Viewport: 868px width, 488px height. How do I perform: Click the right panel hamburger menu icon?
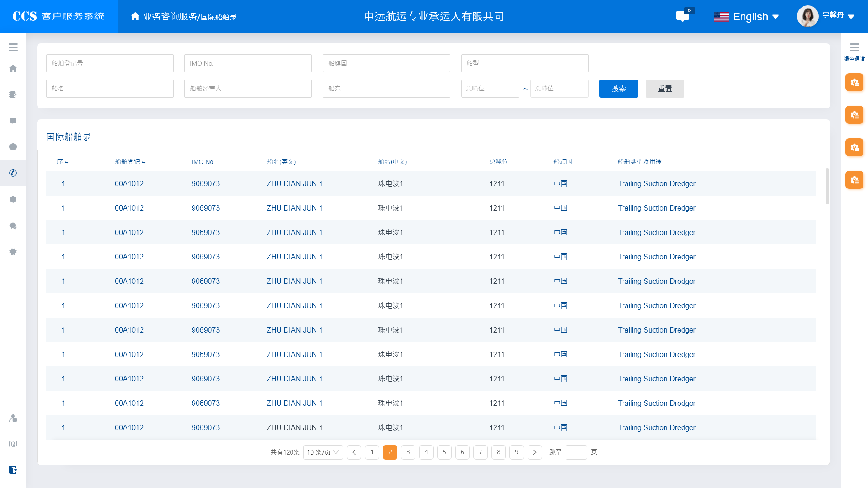tap(854, 47)
